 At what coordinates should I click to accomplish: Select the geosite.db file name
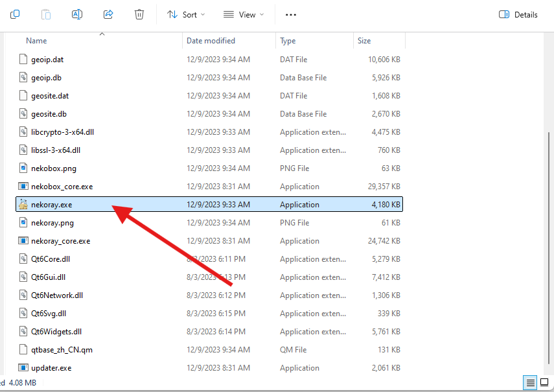tap(49, 114)
